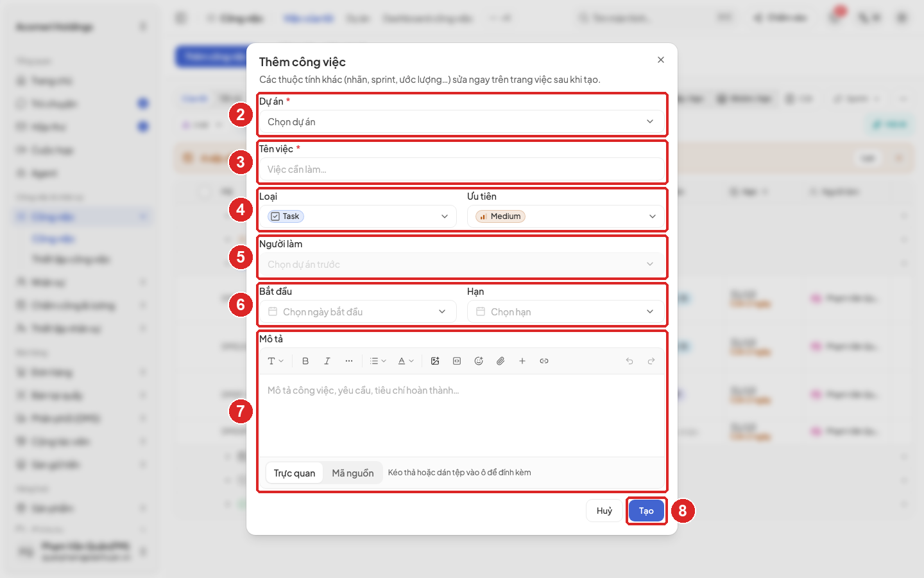Redo the last edit in description
This screenshot has width=924, height=578.
point(651,361)
